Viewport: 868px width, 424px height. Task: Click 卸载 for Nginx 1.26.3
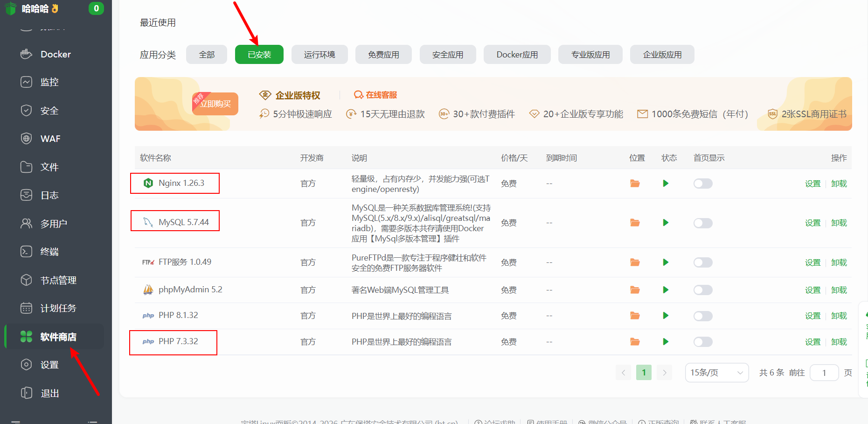[839, 184]
